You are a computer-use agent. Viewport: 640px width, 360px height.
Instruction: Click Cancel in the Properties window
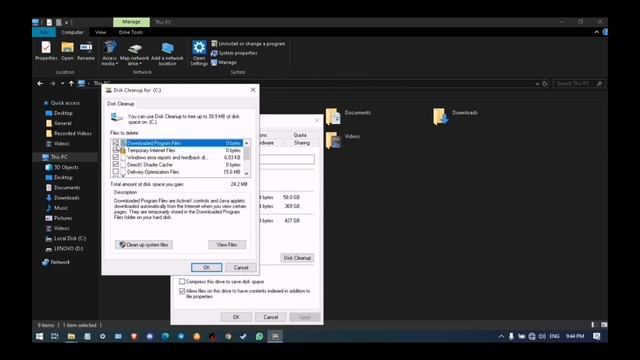click(x=271, y=317)
